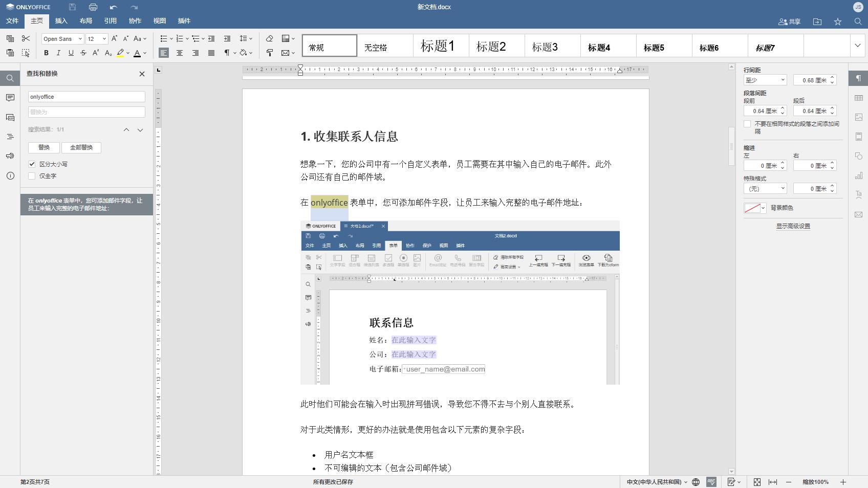Click the 全部替换 button
The height and width of the screenshot is (488, 868).
(x=81, y=147)
